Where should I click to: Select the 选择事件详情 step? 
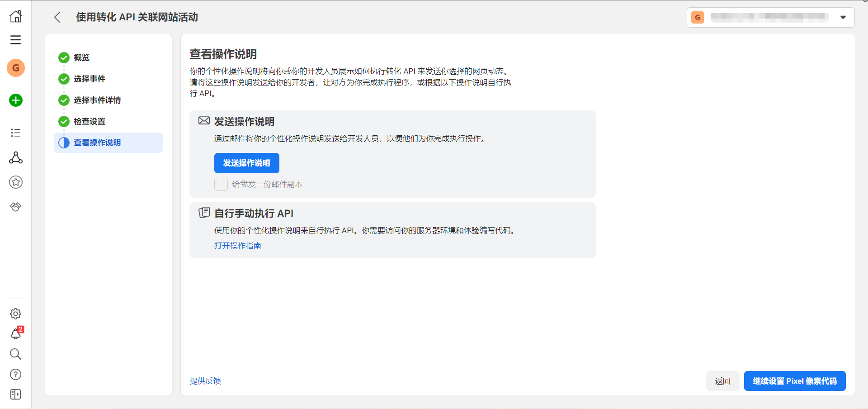(x=108, y=100)
